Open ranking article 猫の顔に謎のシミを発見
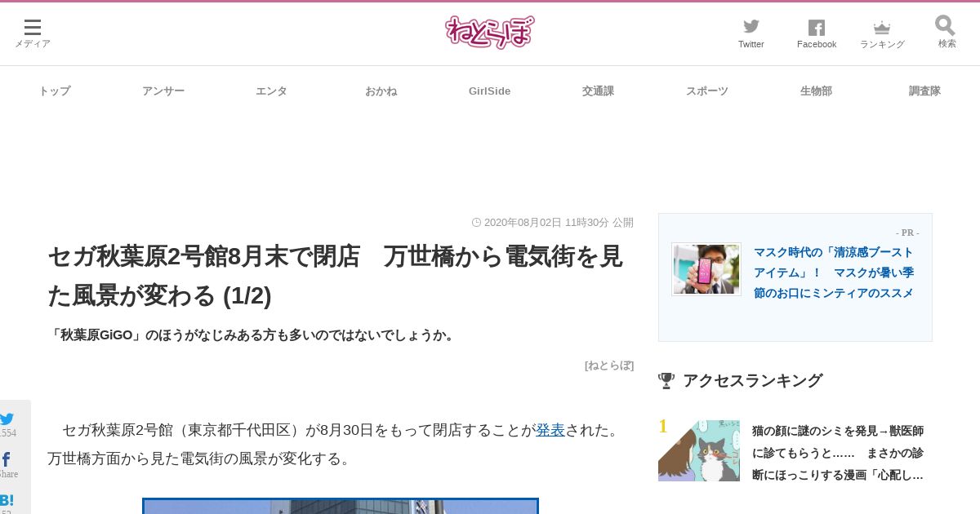Screen dimensions: 980x514 838,453
